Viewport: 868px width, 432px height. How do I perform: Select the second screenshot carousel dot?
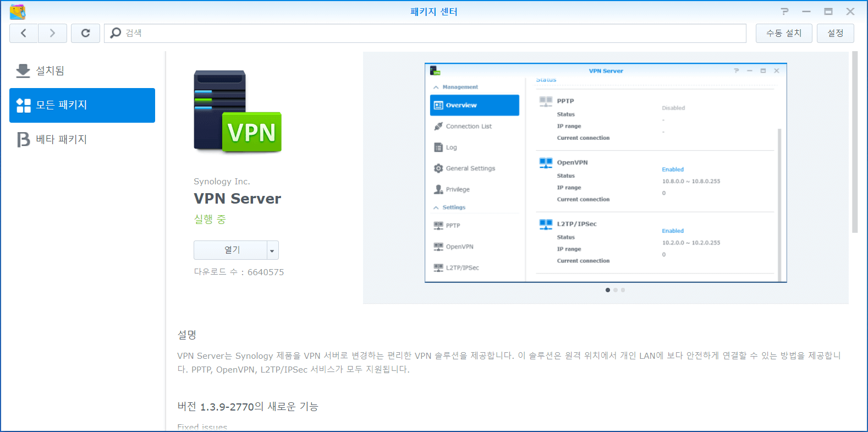pyautogui.click(x=616, y=290)
